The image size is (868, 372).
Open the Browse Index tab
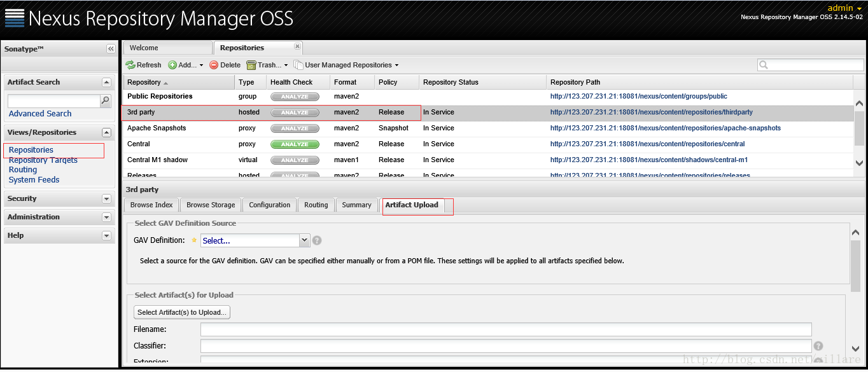[151, 205]
